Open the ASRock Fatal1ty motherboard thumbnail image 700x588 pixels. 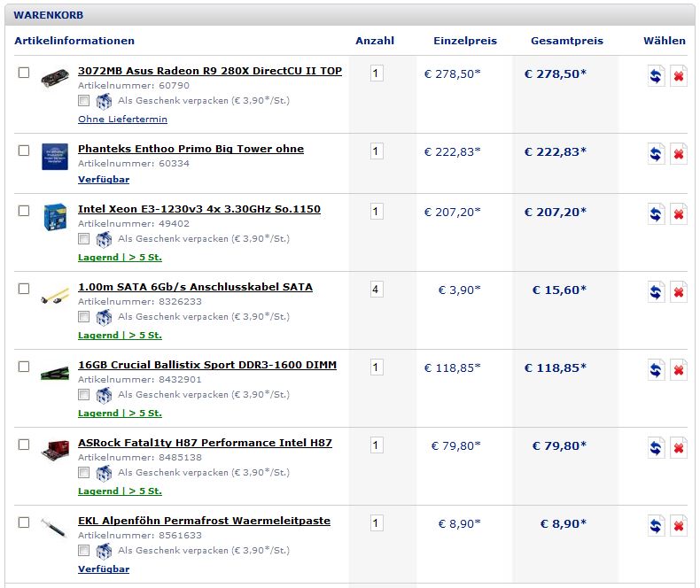coord(55,449)
